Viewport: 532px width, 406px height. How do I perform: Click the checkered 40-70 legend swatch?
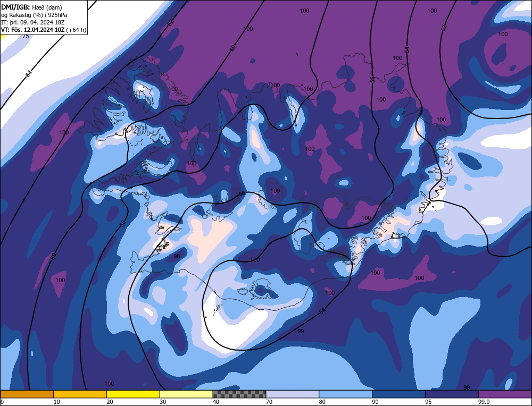(x=239, y=394)
